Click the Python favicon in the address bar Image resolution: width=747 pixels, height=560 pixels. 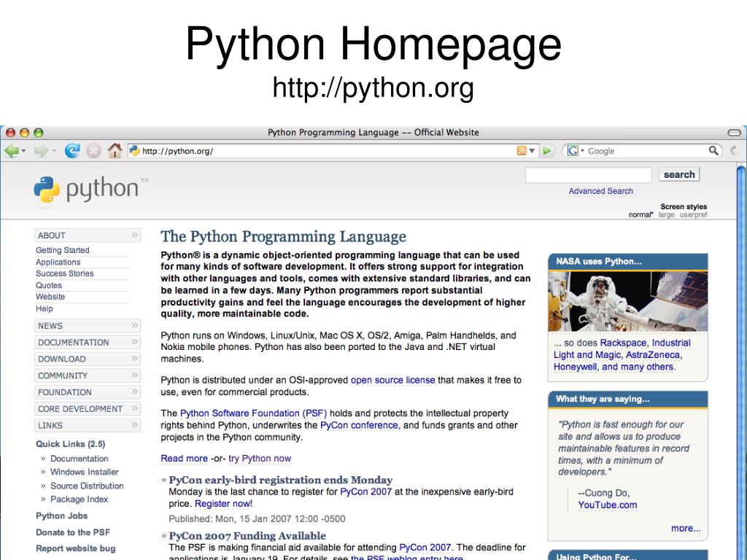[135, 151]
